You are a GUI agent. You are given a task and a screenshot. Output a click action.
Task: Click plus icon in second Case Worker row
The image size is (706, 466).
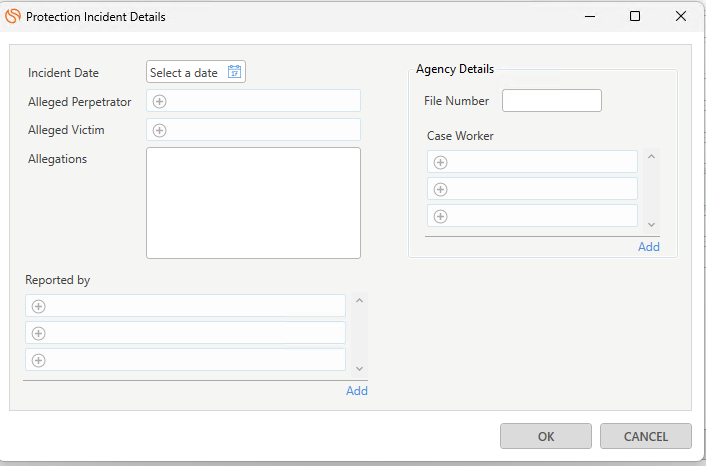coord(440,190)
